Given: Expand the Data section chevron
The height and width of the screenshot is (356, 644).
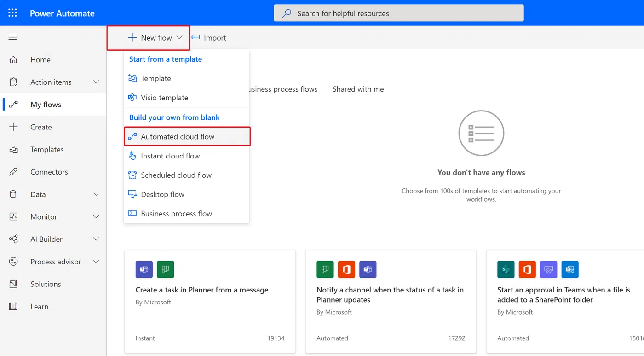Looking at the screenshot, I should click(x=96, y=194).
